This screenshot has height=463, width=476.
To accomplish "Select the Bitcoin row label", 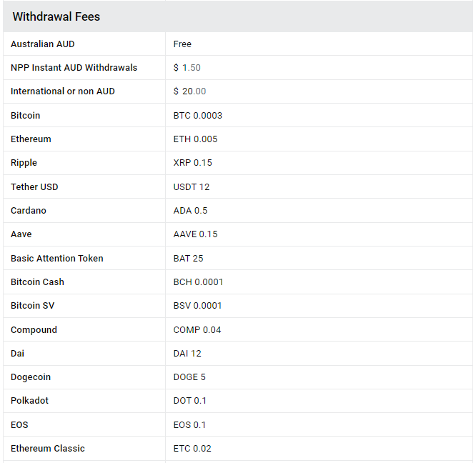I will (x=26, y=116).
